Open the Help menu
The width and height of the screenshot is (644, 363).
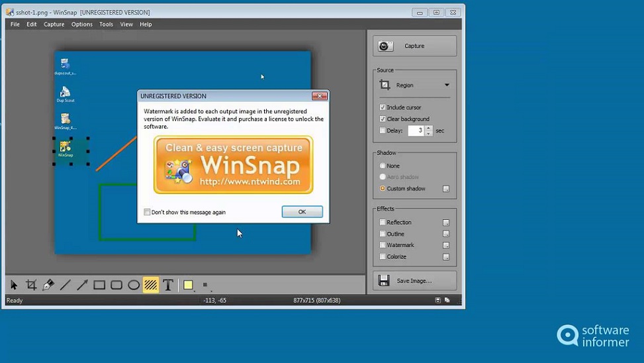pyautogui.click(x=146, y=25)
